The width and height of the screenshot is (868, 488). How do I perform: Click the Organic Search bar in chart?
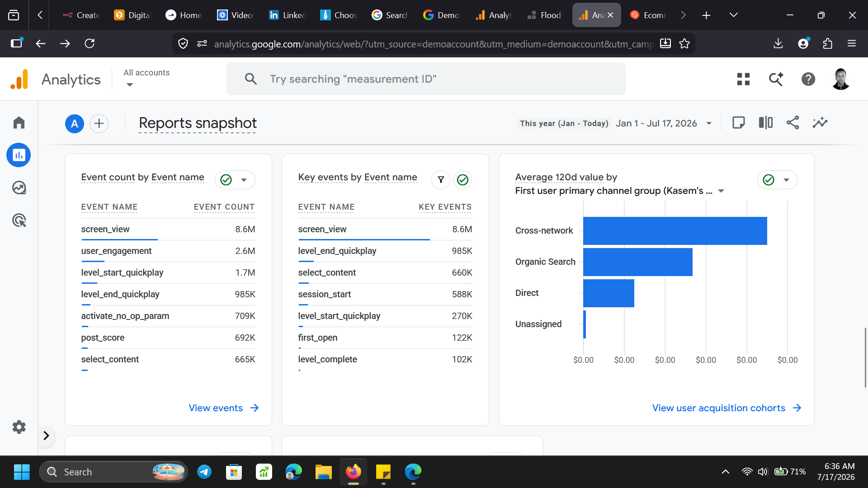click(x=638, y=262)
